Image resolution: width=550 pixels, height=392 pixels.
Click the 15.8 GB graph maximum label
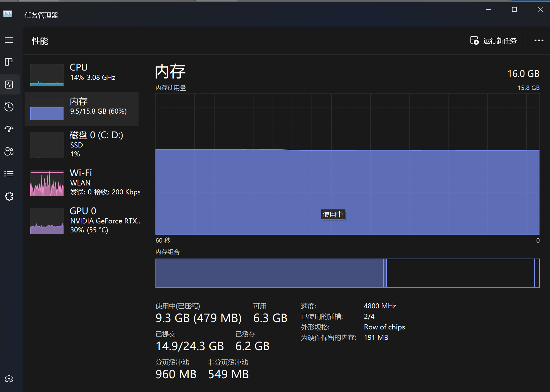pos(528,88)
